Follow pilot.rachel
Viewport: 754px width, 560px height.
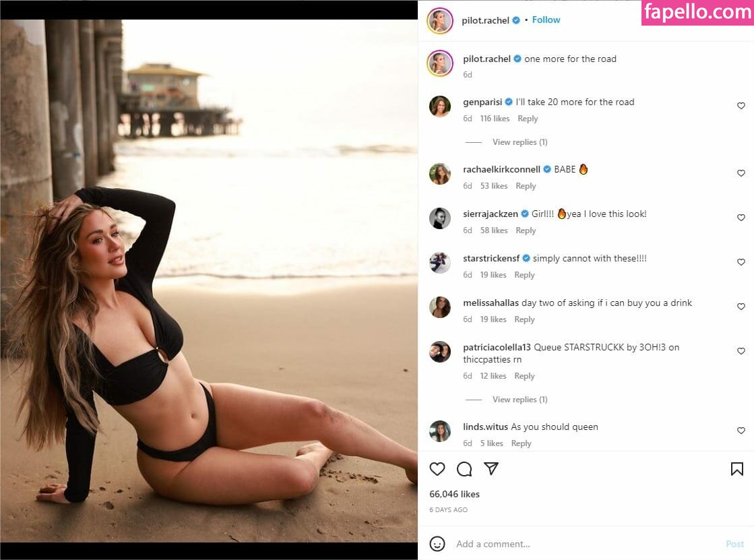point(546,20)
